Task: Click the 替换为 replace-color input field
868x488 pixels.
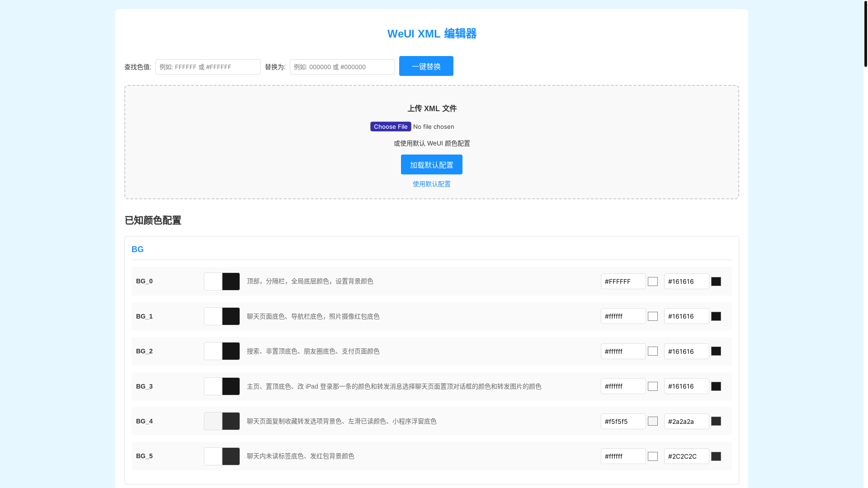Action: 342,67
